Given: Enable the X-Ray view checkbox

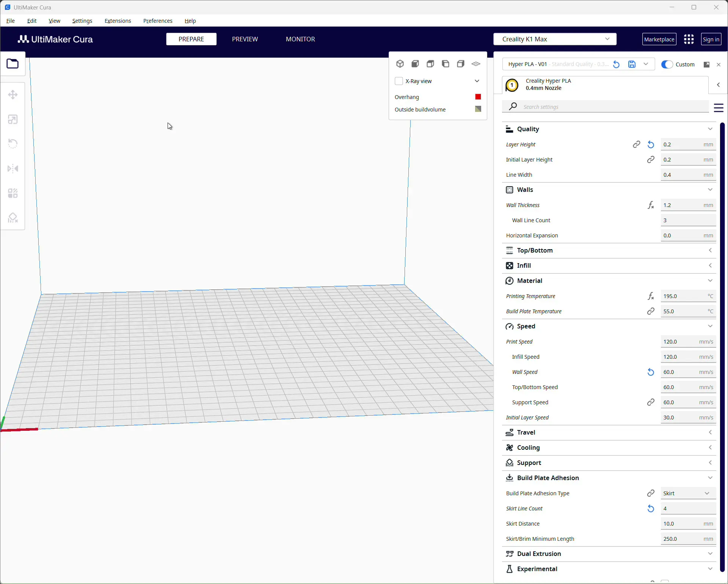Looking at the screenshot, I should (x=399, y=81).
